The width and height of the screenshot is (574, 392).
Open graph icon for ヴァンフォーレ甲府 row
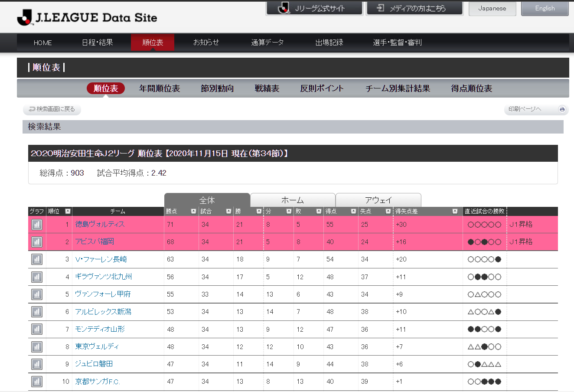37,294
